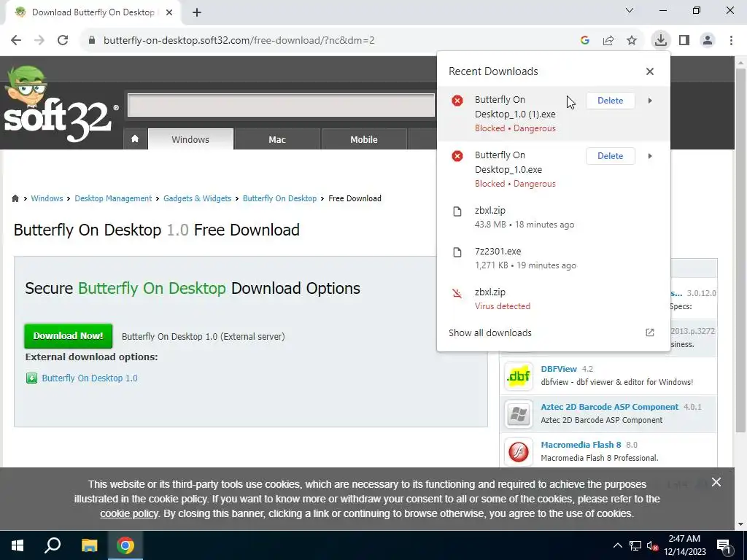The image size is (747, 560).
Task: Switch to the Windows tab
Action: pyautogui.click(x=190, y=139)
